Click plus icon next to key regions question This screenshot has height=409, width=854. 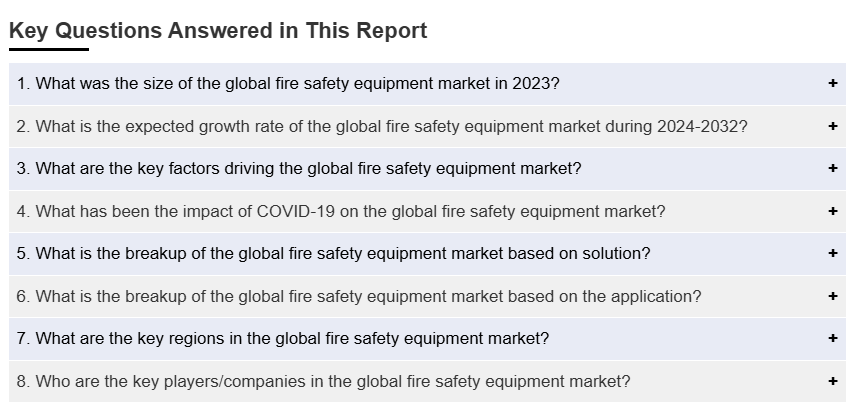(x=832, y=338)
